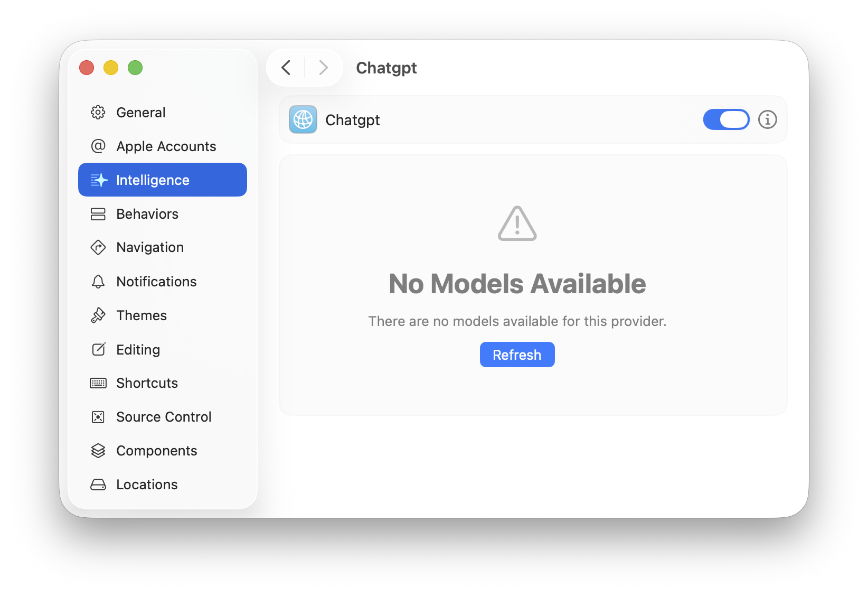868x596 pixels.
Task: Open the Components settings pane
Action: click(156, 451)
